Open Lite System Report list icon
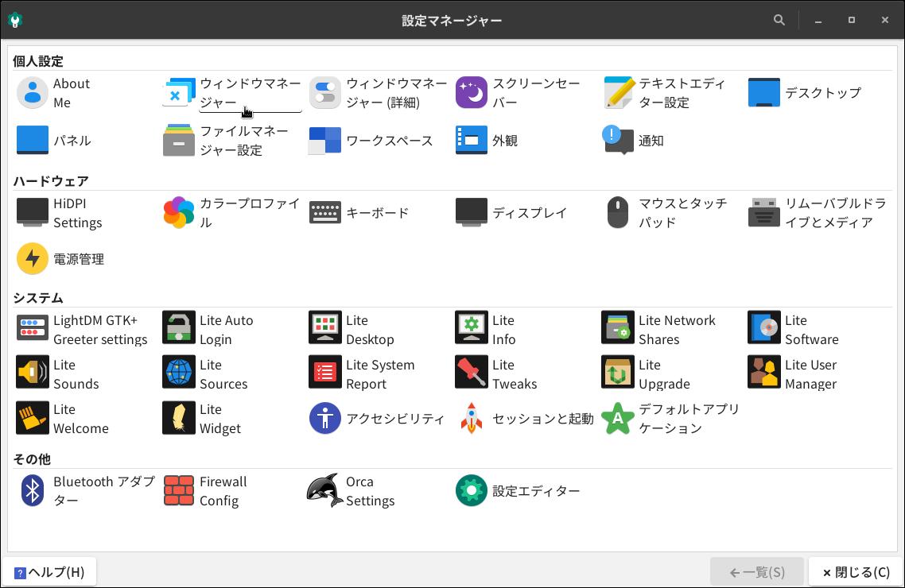 click(325, 373)
